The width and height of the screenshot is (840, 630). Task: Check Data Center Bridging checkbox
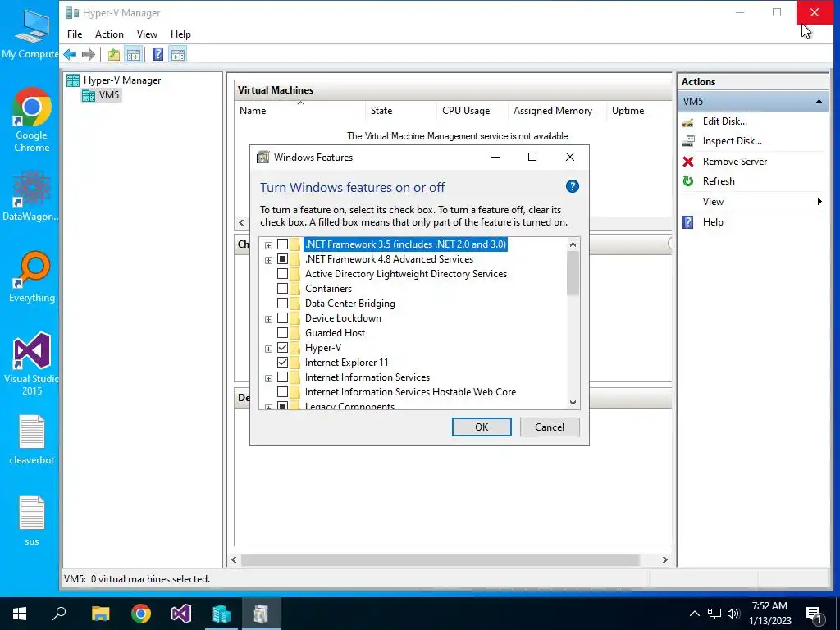(282, 304)
